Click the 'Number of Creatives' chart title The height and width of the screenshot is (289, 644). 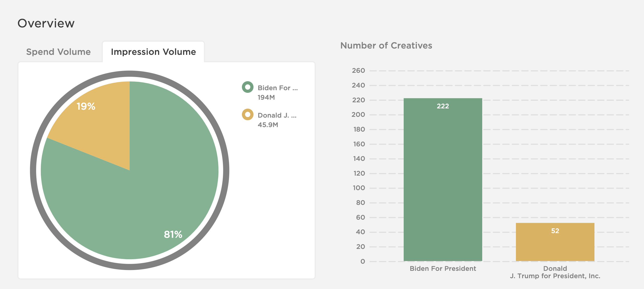point(386,45)
